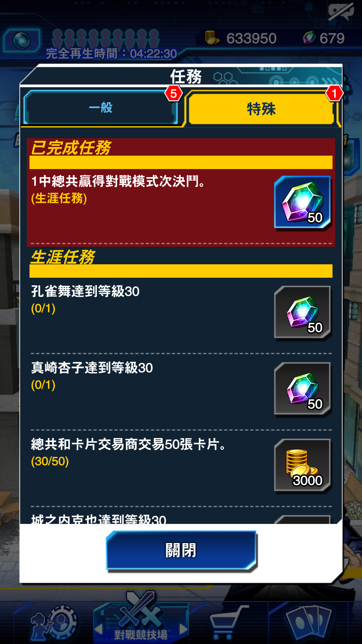
Task: Tap the red 5 badge on 一般 tab
Action: [173, 94]
